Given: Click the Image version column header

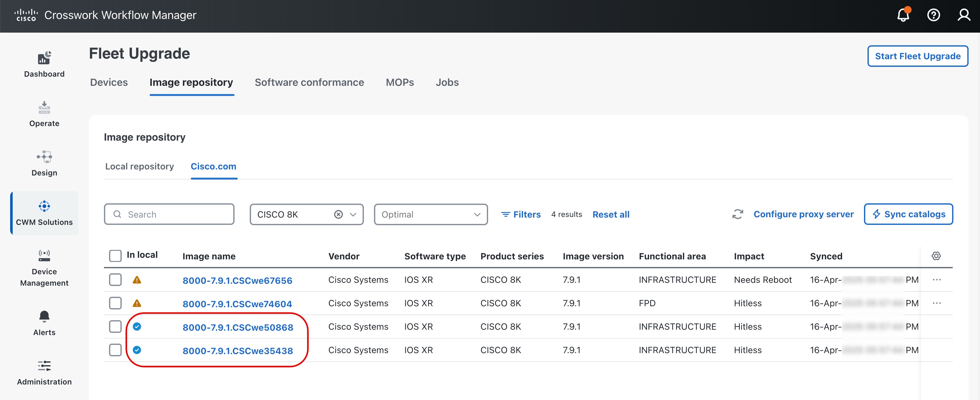Looking at the screenshot, I should (x=593, y=256).
